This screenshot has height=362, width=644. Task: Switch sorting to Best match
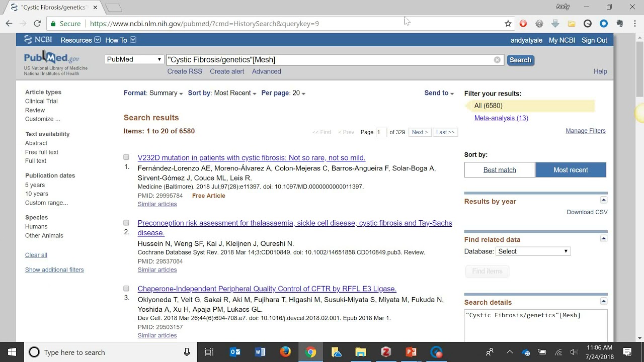click(500, 170)
